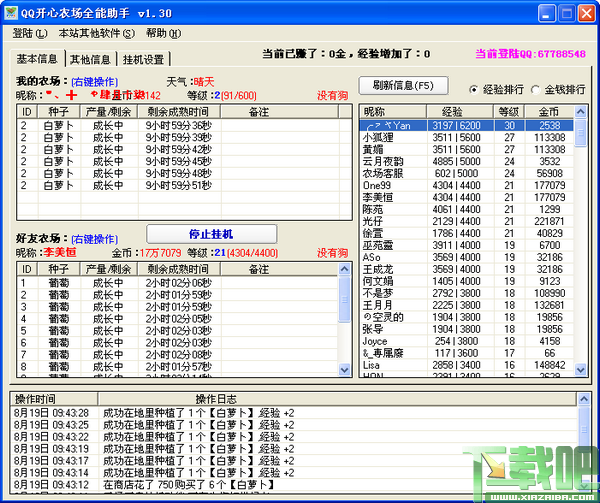
Task: Click ranking list scroll down arrow
Action: pos(580,370)
